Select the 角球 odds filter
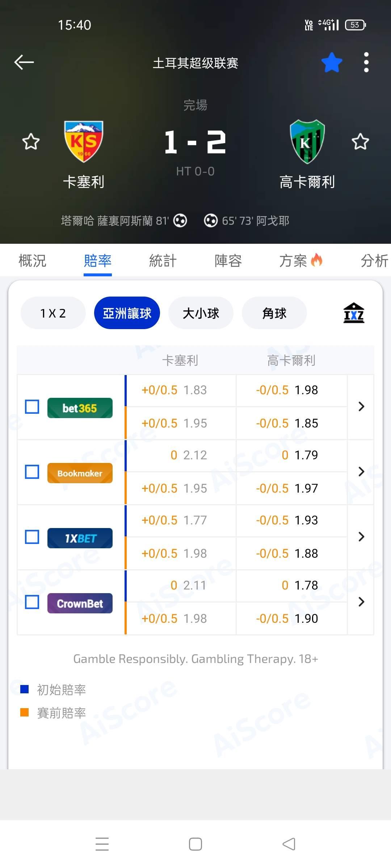 274,313
